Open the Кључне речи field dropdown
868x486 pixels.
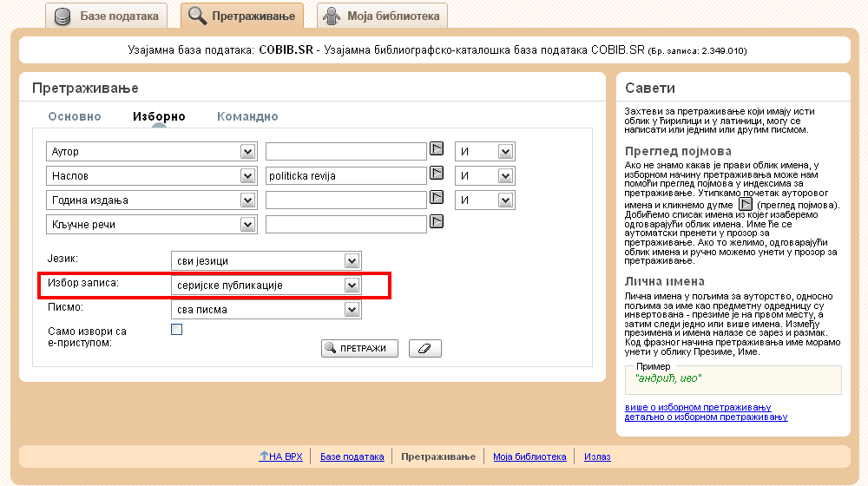tap(247, 225)
